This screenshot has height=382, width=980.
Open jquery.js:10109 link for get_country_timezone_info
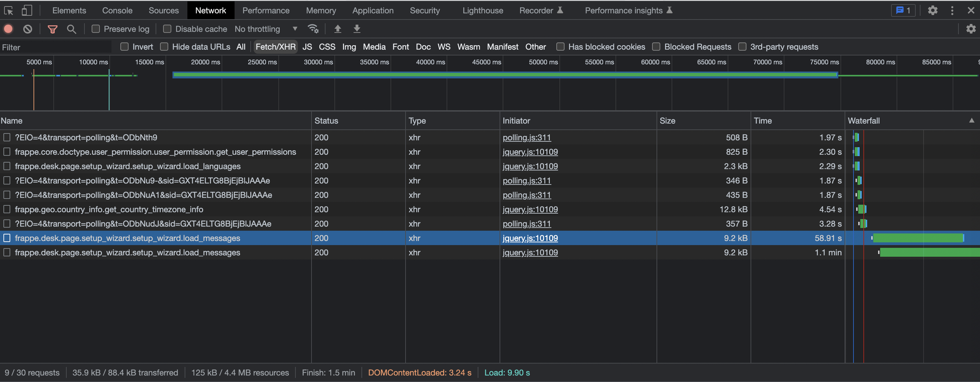pos(530,209)
